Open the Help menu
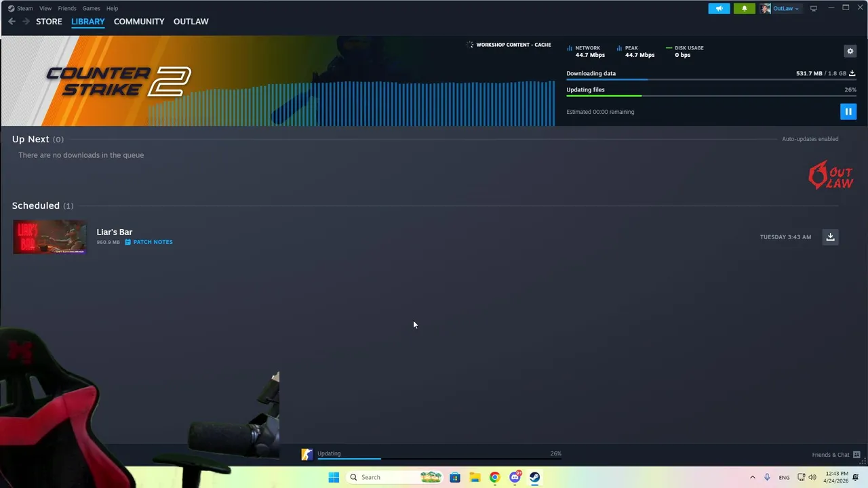Image resolution: width=868 pixels, height=488 pixels. pyautogui.click(x=112, y=8)
